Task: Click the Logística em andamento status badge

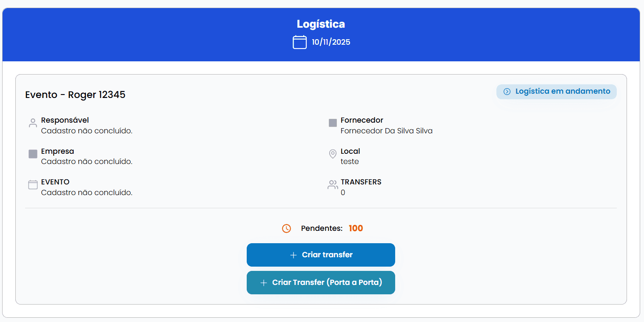Action: coord(556,92)
